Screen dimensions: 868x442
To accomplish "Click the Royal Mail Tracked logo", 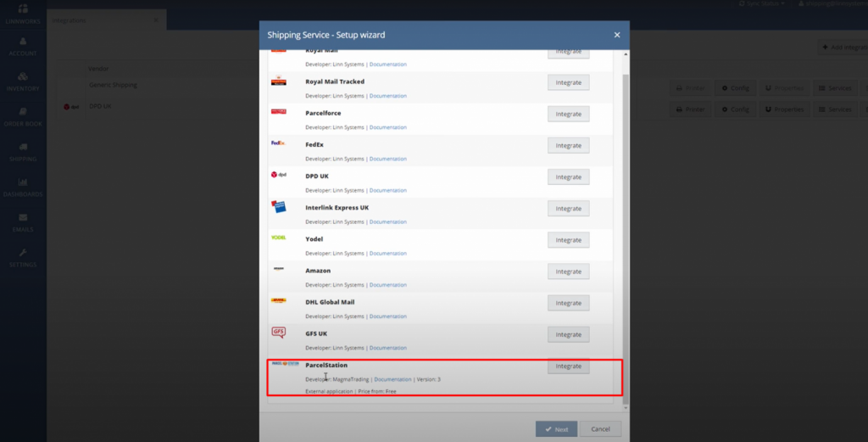I will point(278,81).
